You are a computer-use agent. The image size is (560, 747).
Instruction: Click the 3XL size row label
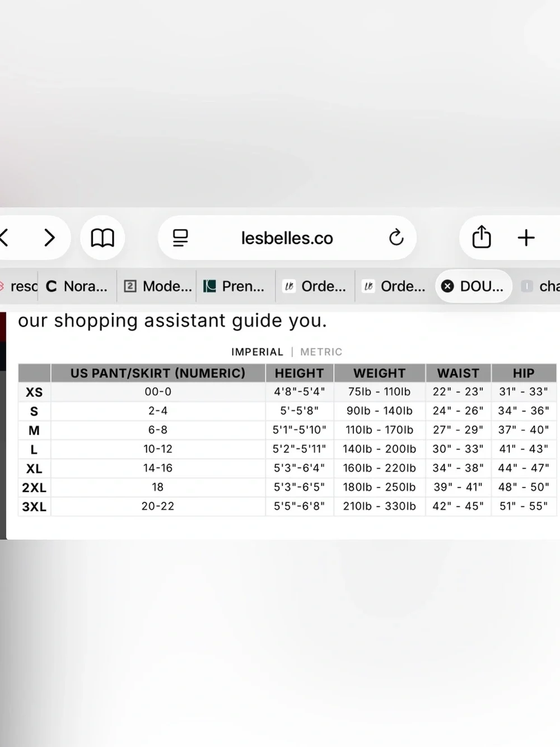(34, 507)
